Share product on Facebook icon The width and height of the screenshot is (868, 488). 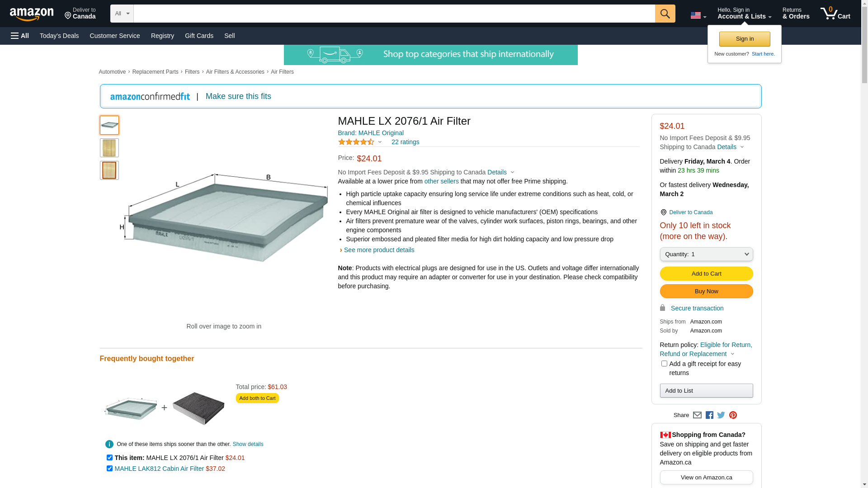709,415
